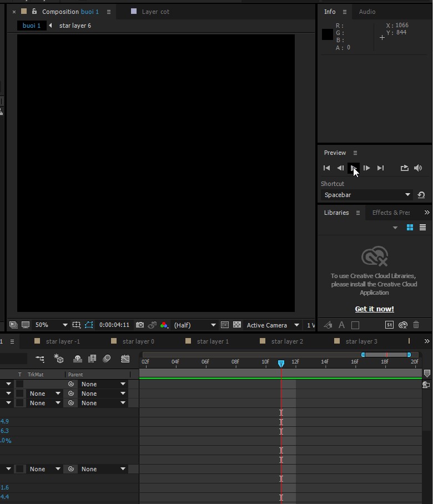The height and width of the screenshot is (504, 433).
Task: Click the show snapshot icon
Action: tap(152, 325)
